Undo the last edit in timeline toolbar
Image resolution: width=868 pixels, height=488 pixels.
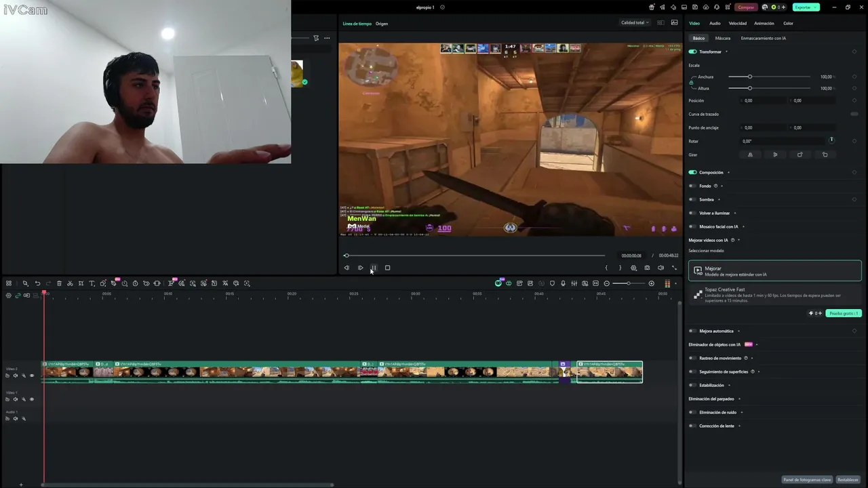click(x=37, y=283)
